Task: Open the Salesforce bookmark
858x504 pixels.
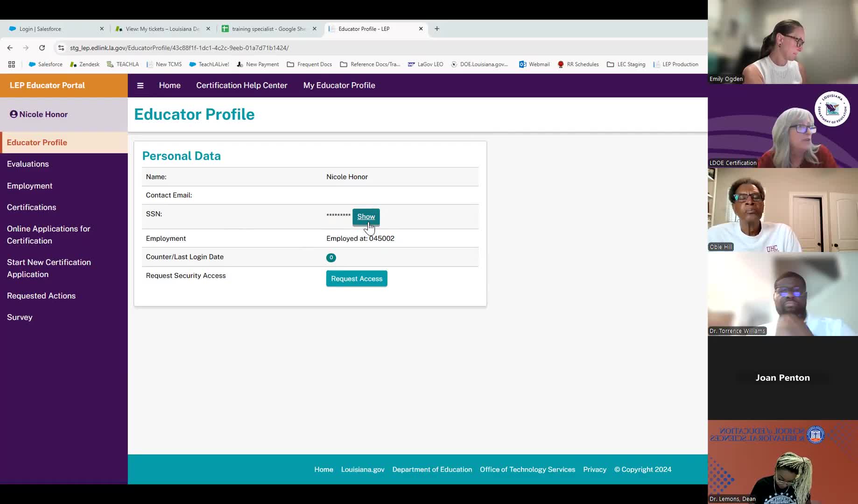Action: (x=45, y=64)
